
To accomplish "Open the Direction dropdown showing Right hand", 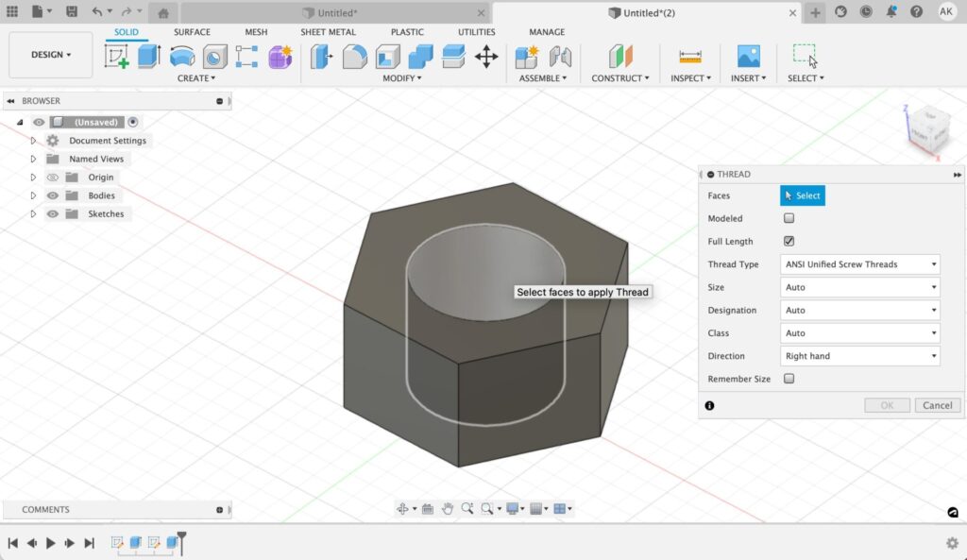I will (859, 356).
